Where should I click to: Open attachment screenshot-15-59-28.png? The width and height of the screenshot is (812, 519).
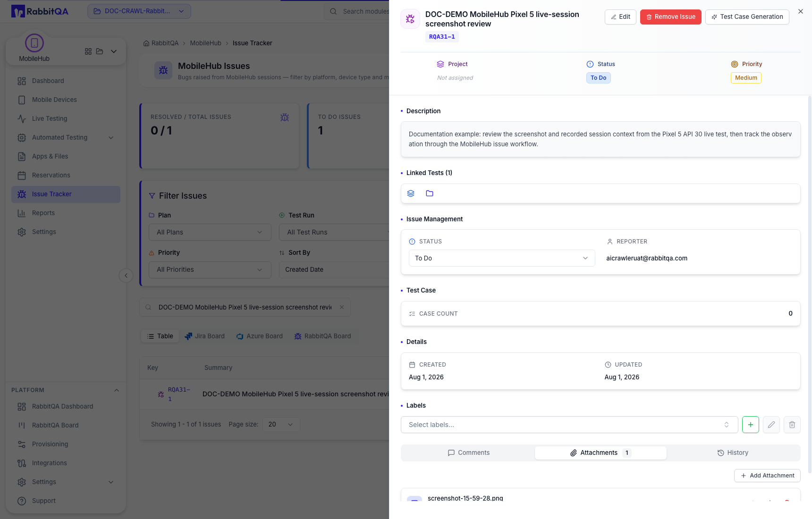tap(465, 498)
